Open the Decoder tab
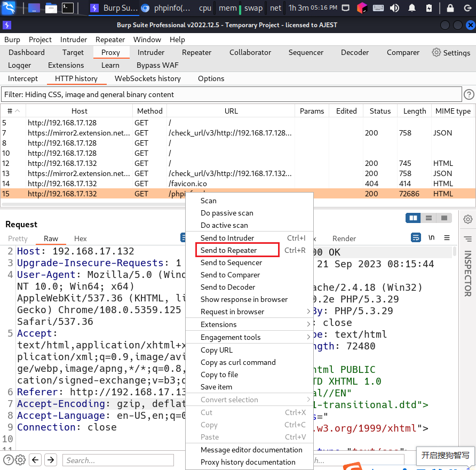 coord(355,52)
